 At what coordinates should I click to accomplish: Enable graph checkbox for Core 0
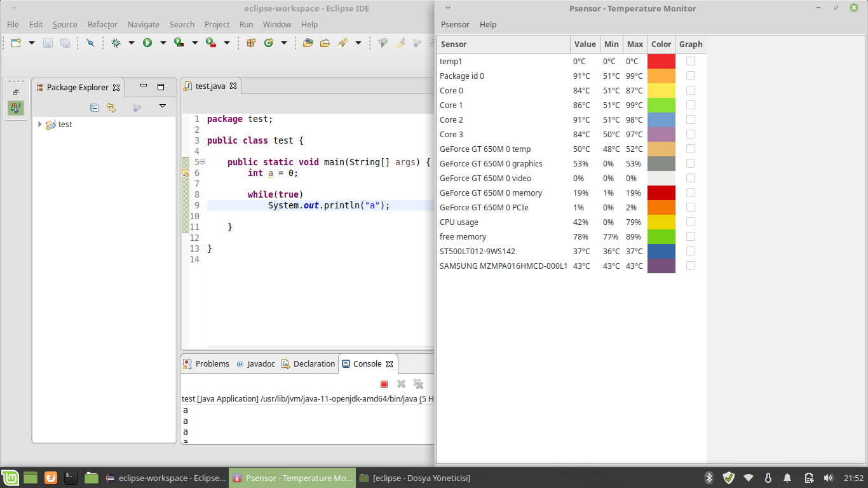[x=691, y=90]
